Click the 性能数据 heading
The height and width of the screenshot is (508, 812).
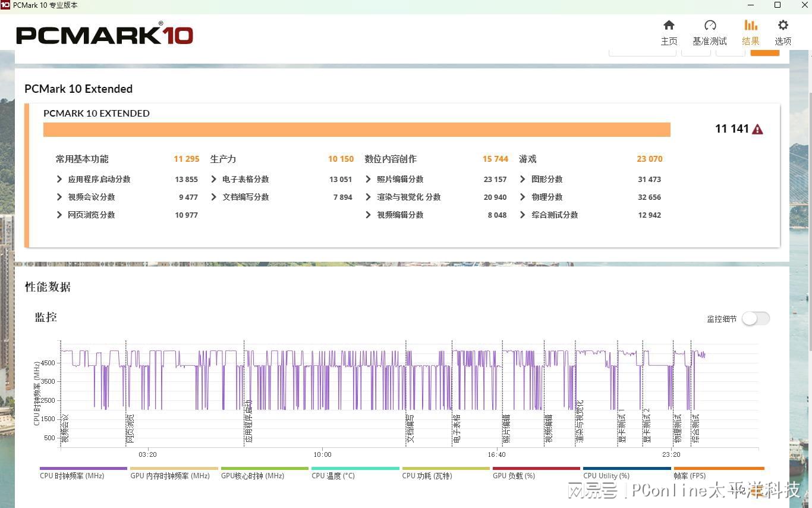pyautogui.click(x=48, y=287)
